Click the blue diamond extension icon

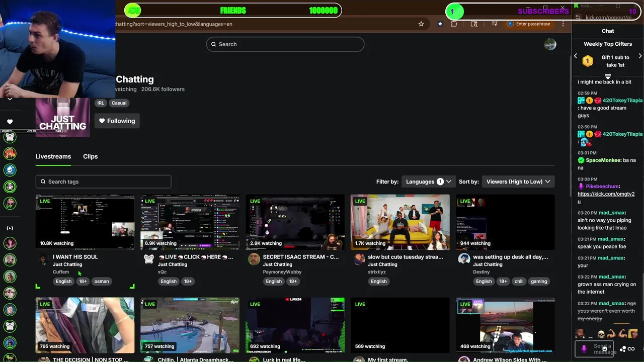tap(440, 24)
